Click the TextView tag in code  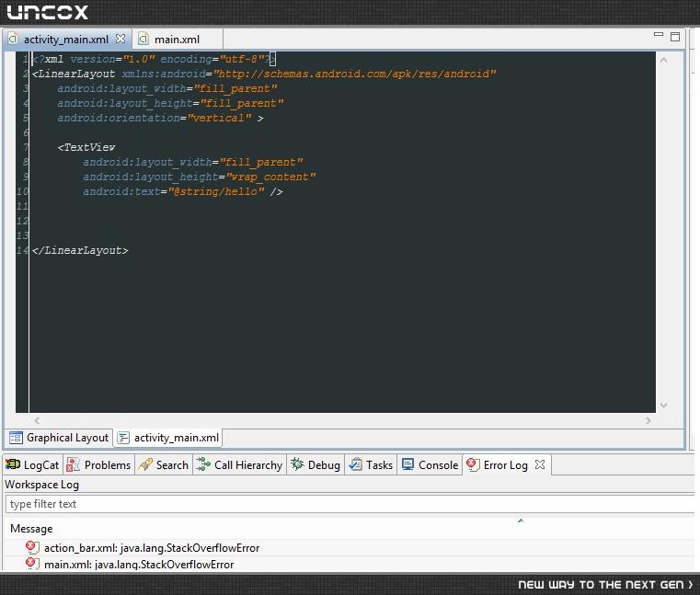tap(86, 147)
